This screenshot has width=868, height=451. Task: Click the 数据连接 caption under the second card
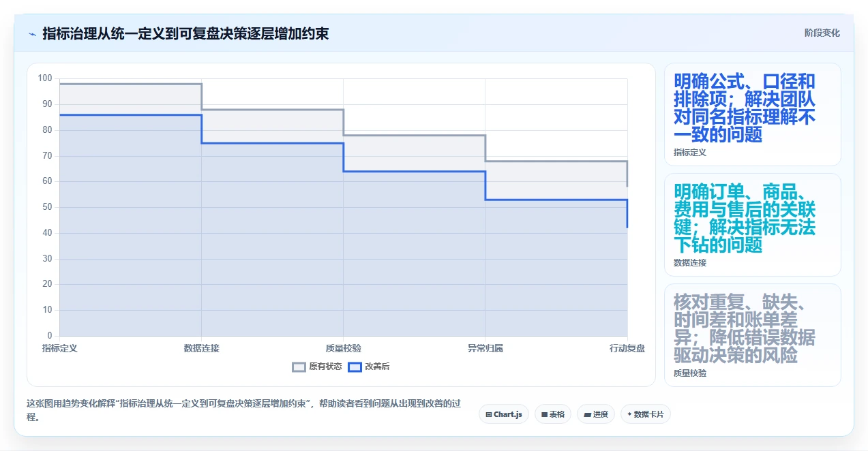[690, 262]
